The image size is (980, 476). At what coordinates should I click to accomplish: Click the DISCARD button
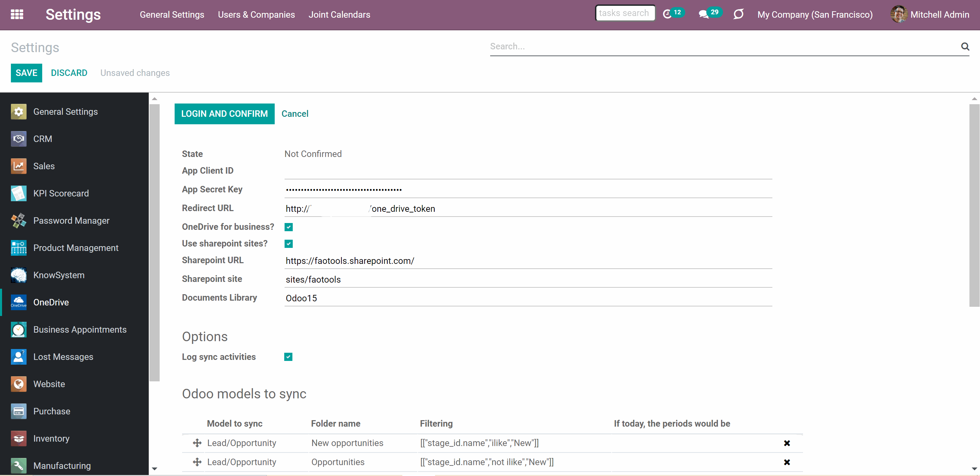69,73
